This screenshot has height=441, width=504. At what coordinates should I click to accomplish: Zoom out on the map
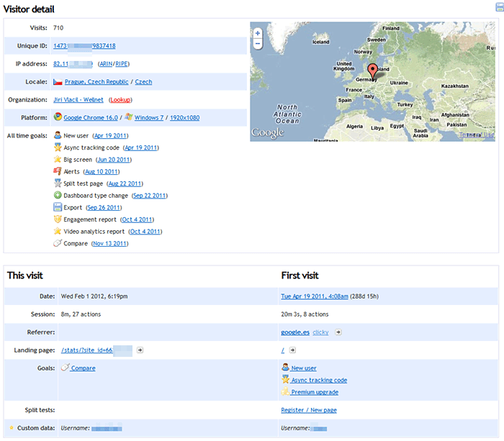click(258, 43)
